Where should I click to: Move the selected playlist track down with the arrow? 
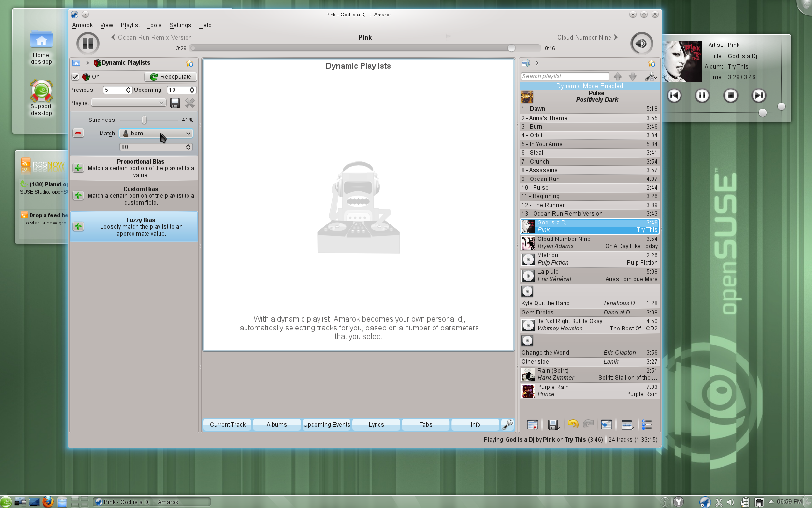point(633,76)
